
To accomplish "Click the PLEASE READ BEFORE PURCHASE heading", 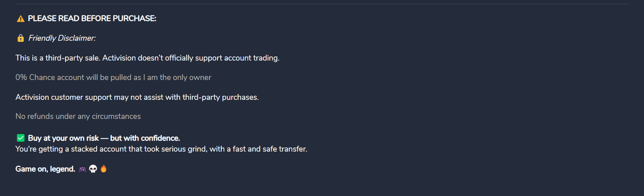I will (x=92, y=18).
